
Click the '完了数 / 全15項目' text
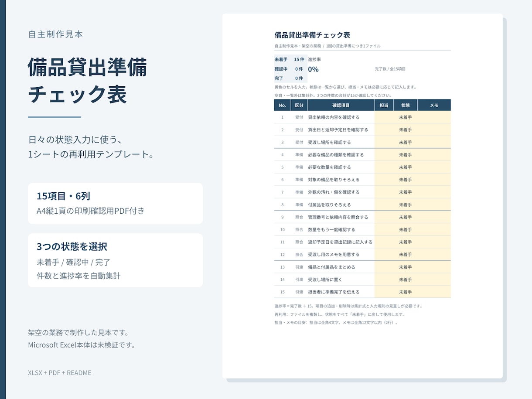click(390, 69)
